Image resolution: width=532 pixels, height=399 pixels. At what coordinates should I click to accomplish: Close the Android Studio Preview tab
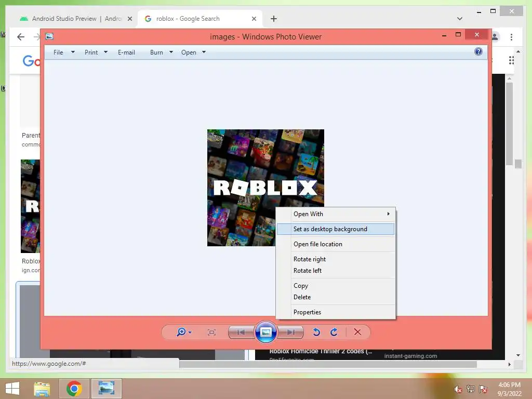point(129,19)
